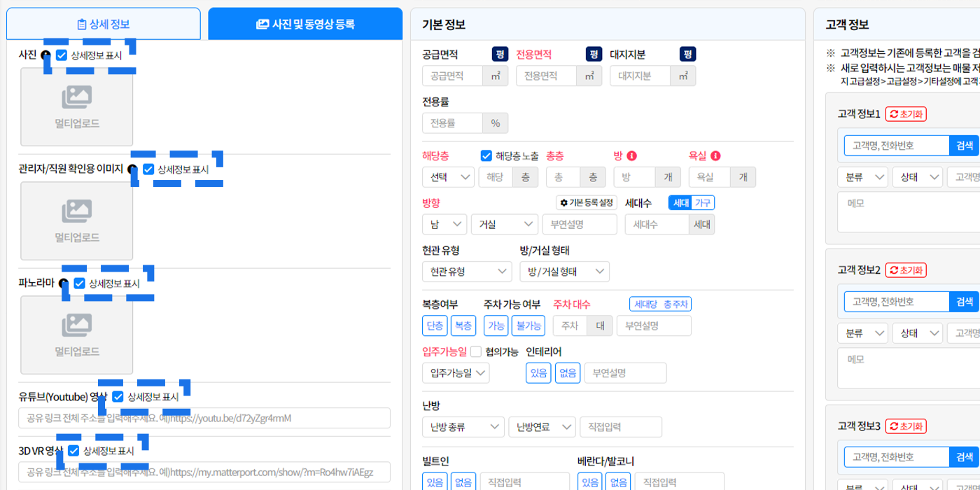The height and width of the screenshot is (490, 980).
Task: Select 복층 for 복층여부
Action: (463, 325)
